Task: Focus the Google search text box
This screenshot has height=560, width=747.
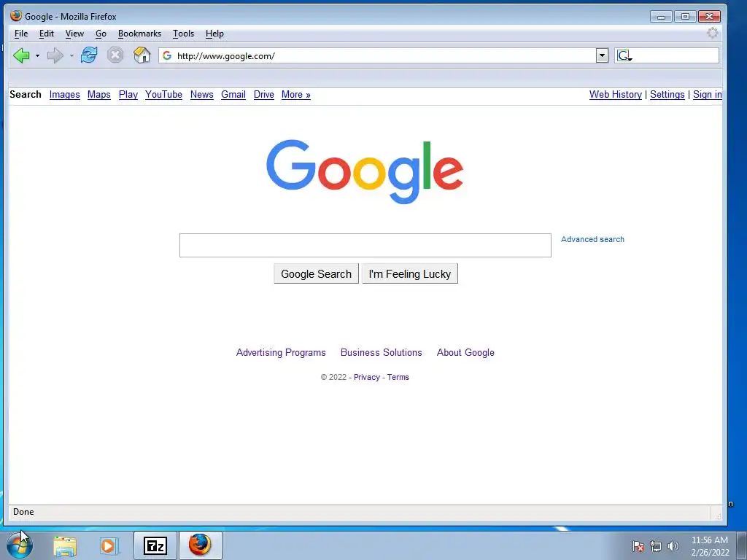Action: click(x=365, y=245)
